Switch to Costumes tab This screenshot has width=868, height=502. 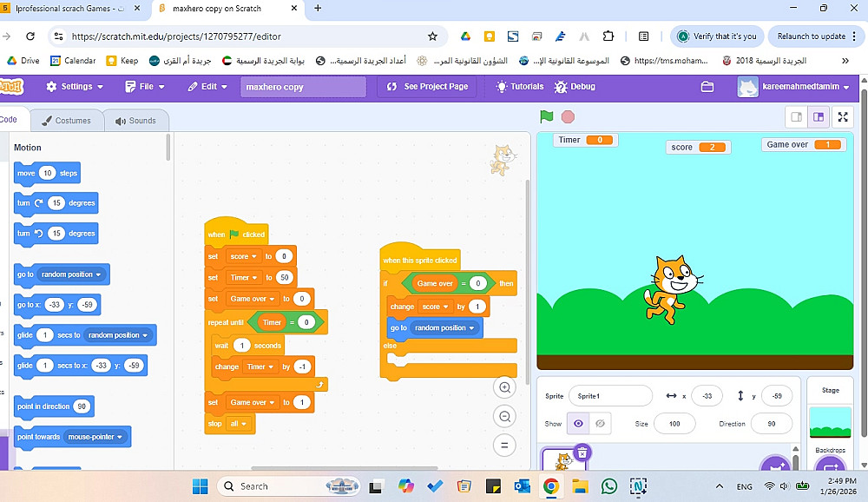pos(67,120)
